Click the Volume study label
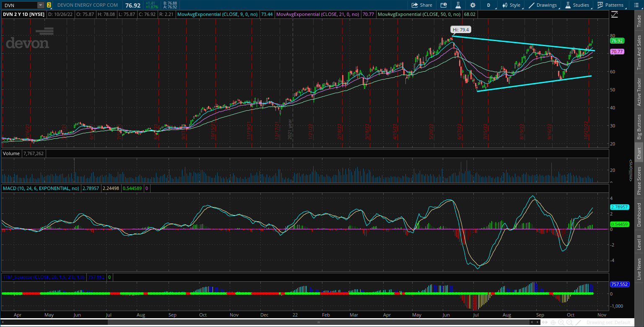 click(11, 154)
